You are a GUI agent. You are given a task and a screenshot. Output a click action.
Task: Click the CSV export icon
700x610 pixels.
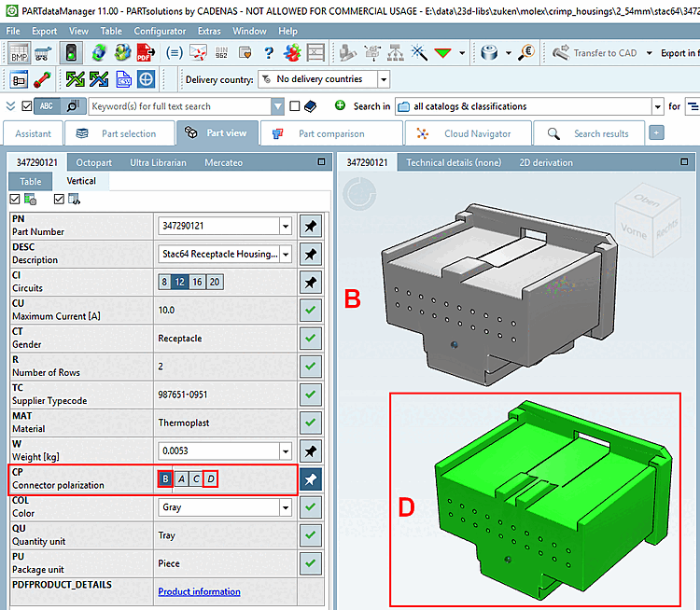[x=123, y=79]
